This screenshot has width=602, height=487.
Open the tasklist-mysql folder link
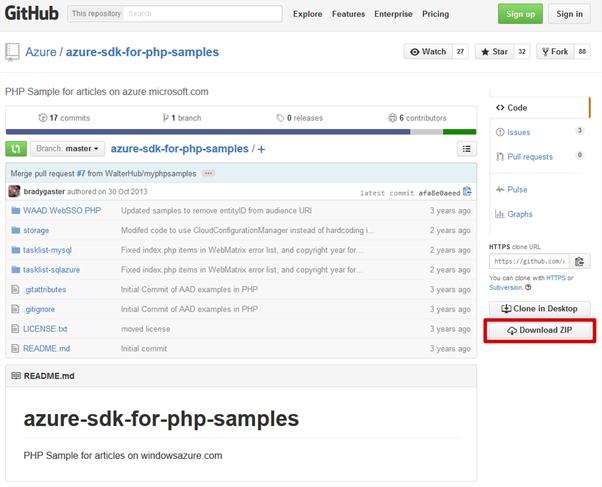(x=47, y=250)
